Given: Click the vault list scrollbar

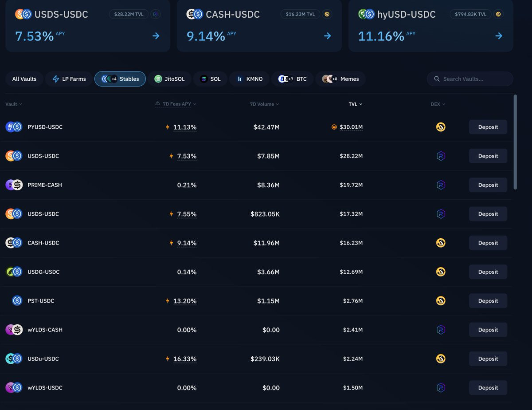Looking at the screenshot, I should pos(515,142).
